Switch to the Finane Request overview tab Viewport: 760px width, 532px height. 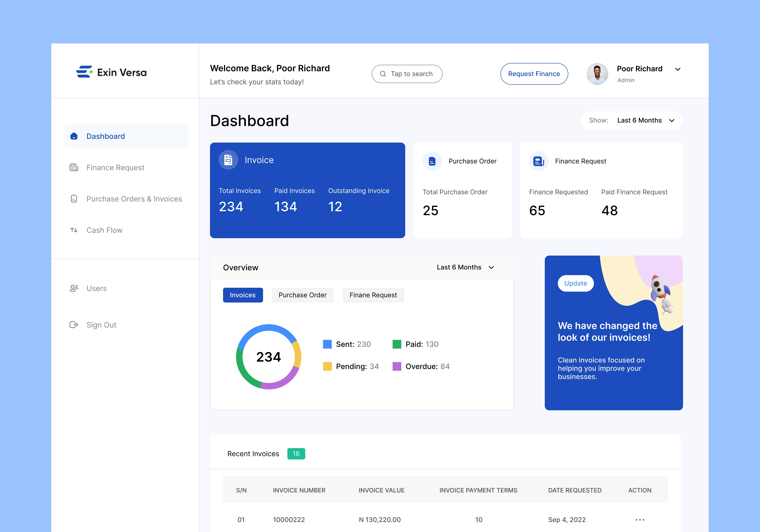pos(373,295)
